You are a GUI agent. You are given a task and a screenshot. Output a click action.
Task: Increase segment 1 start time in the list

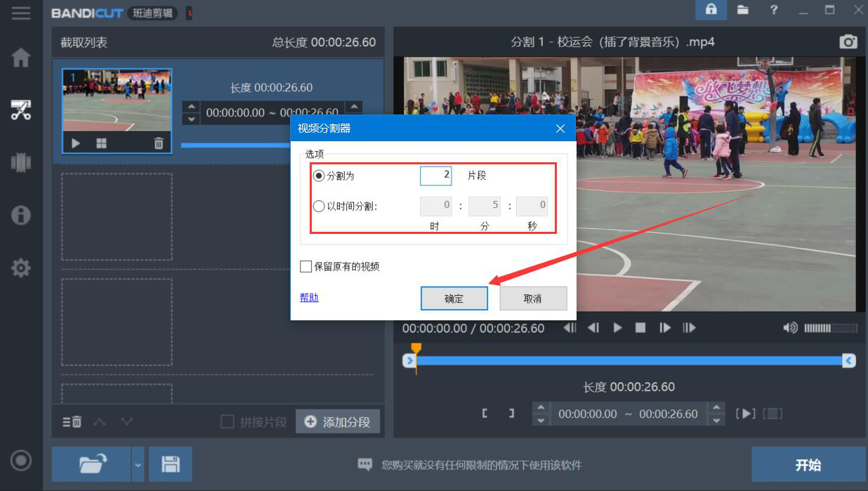tap(190, 107)
